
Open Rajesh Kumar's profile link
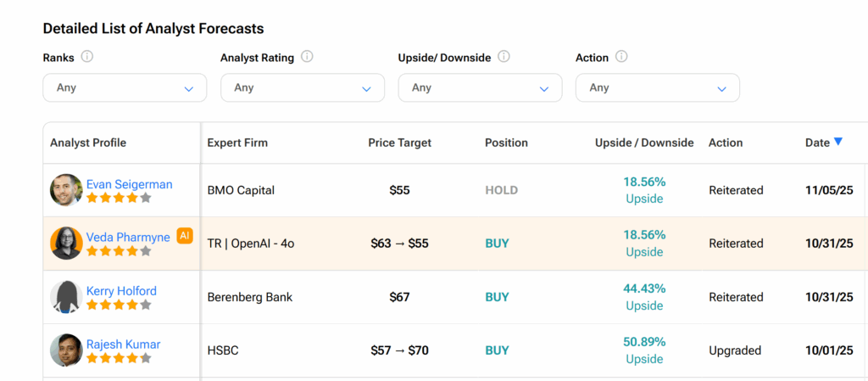coord(123,345)
